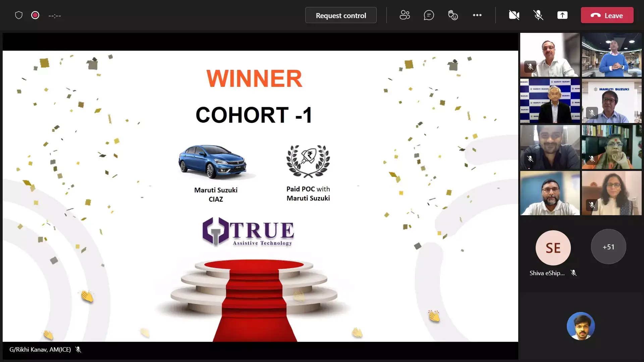Click the Shiva eShip participant name
This screenshot has height=362, width=644.
coord(547,273)
